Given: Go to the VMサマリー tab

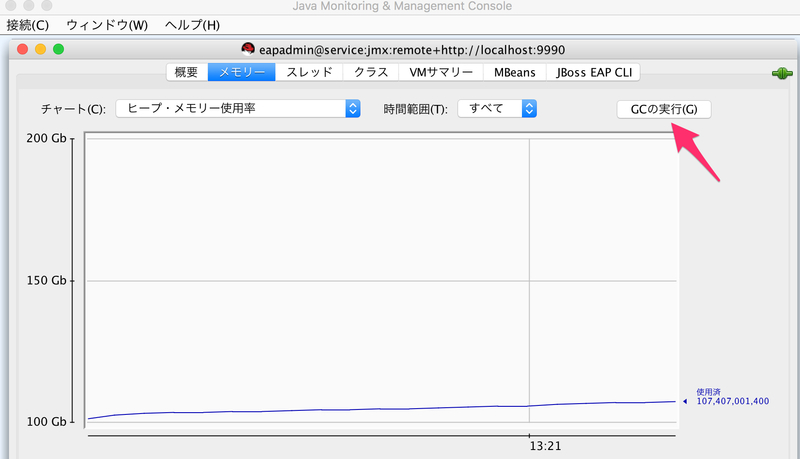Looking at the screenshot, I should pyautogui.click(x=441, y=72).
